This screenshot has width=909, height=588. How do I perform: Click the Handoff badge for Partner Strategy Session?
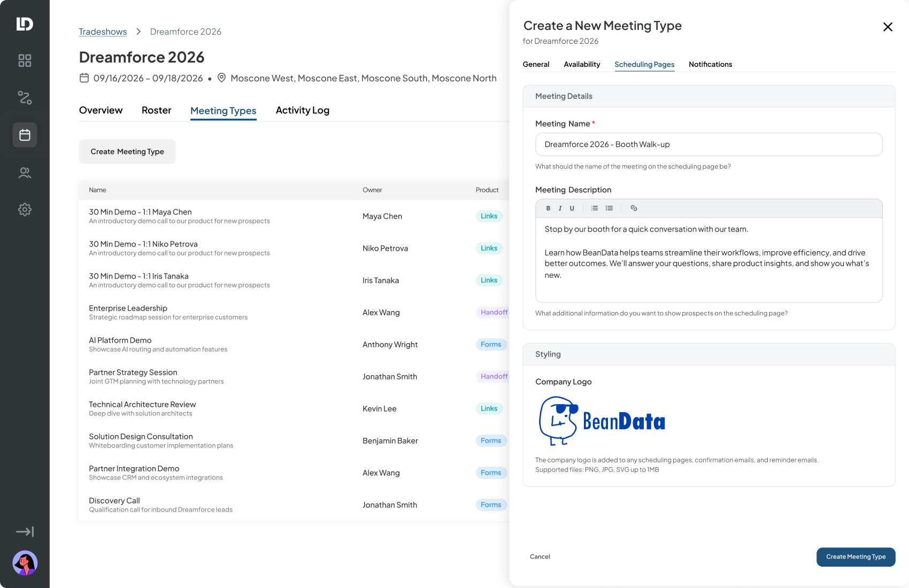(492, 376)
